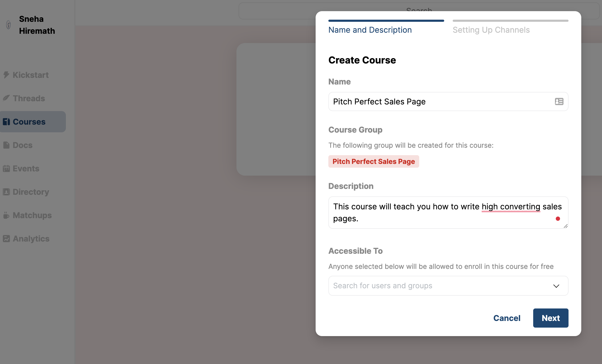This screenshot has height=364, width=602.
Task: Switch to Setting Up Channels step
Action: pos(491,30)
